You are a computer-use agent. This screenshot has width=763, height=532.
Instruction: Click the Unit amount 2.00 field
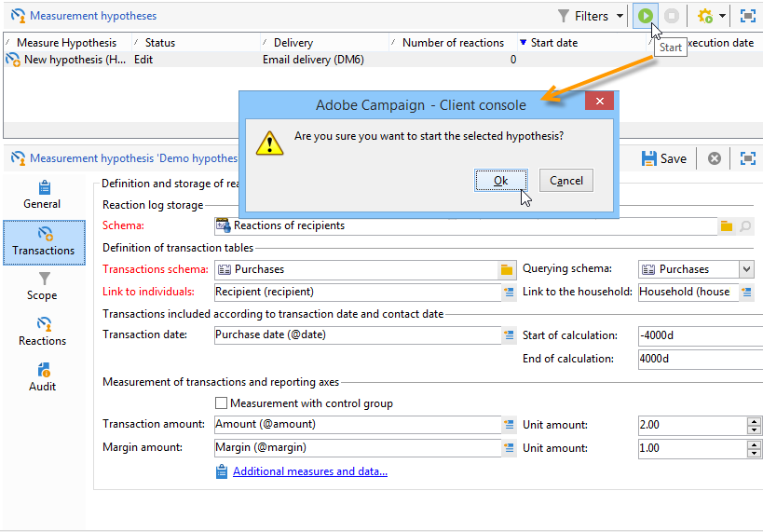pyautogui.click(x=693, y=425)
